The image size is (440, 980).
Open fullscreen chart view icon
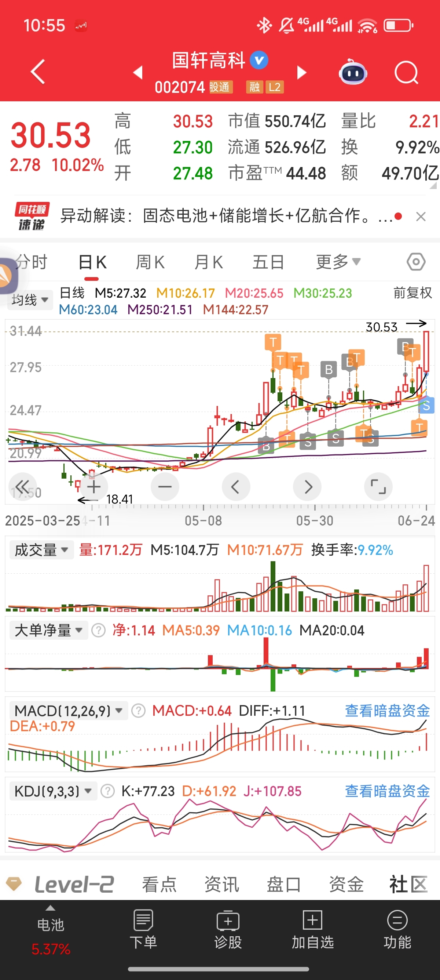coord(378,487)
